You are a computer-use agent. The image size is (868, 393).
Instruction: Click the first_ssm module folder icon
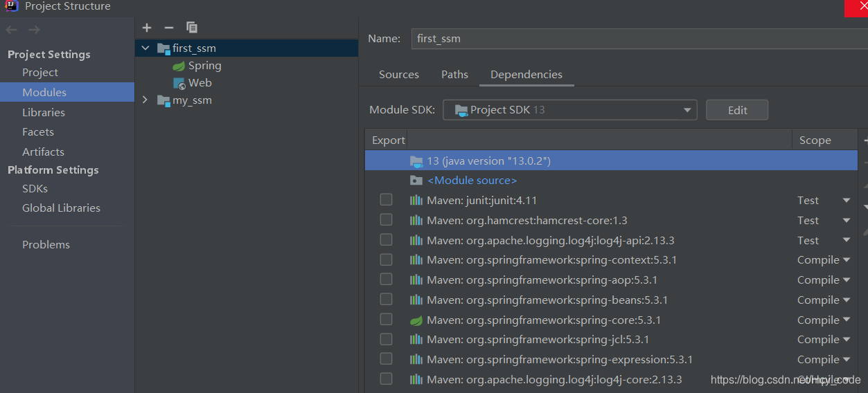(x=163, y=48)
